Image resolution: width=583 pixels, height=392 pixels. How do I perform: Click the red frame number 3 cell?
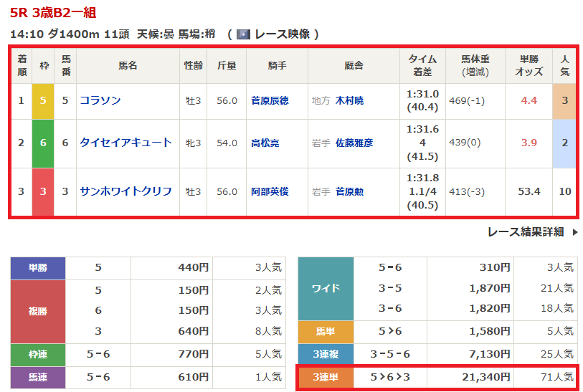pyautogui.click(x=43, y=191)
